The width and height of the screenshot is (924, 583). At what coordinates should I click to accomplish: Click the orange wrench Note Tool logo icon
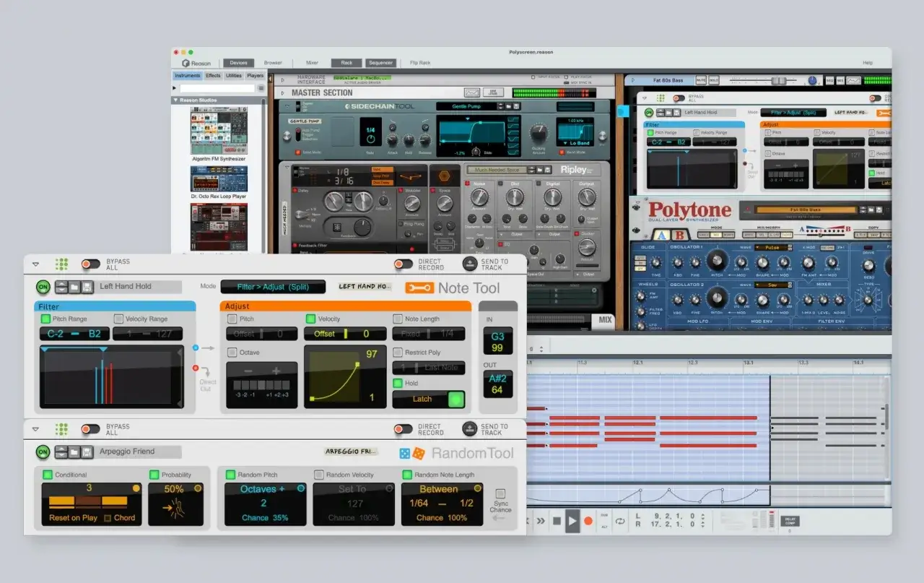(x=419, y=288)
